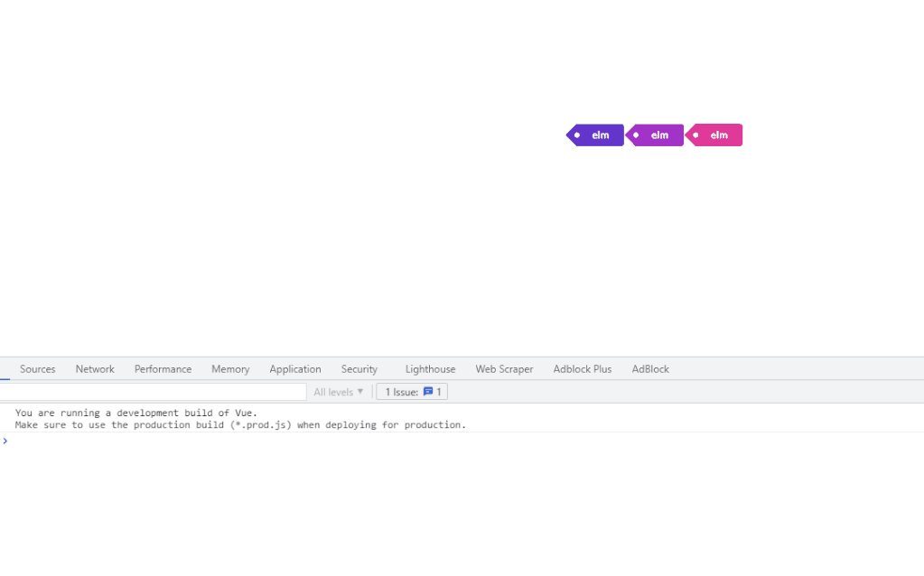
Task: Toggle the dot on the purple elm tag
Action: coord(578,135)
